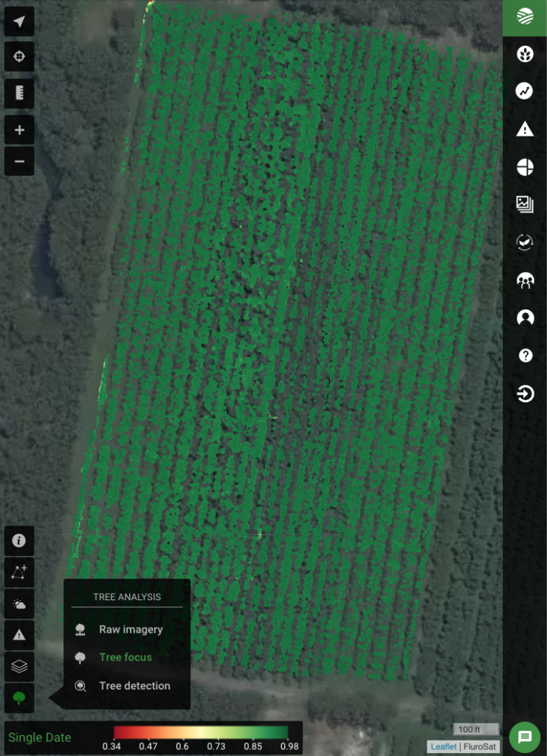547x756 pixels.
Task: Open the Leaflet attribution link
Action: pyautogui.click(x=444, y=746)
